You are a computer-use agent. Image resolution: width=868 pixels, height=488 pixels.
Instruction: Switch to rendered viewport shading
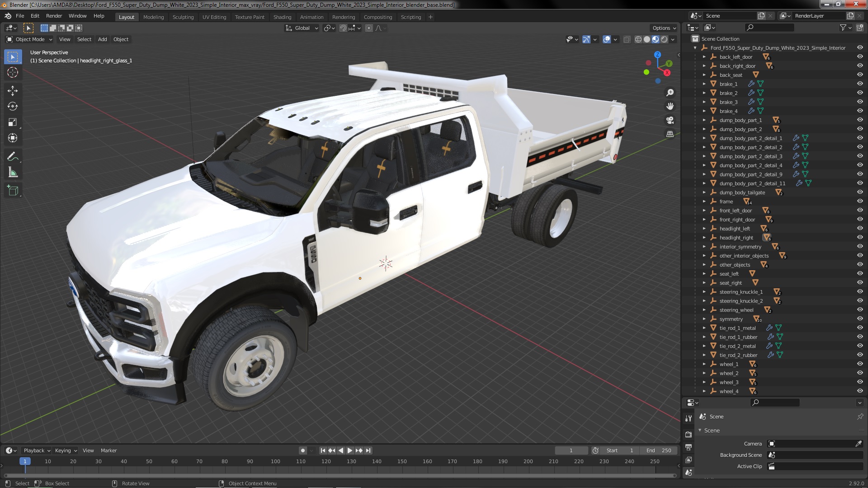point(664,39)
